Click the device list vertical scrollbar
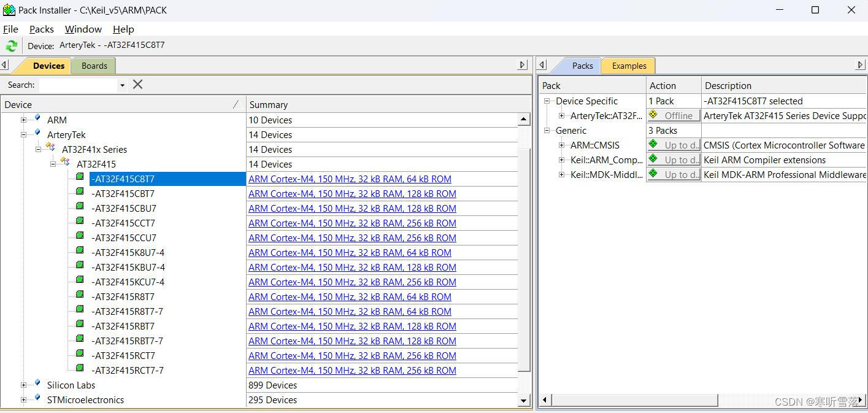The width and height of the screenshot is (868, 413). (x=524, y=260)
